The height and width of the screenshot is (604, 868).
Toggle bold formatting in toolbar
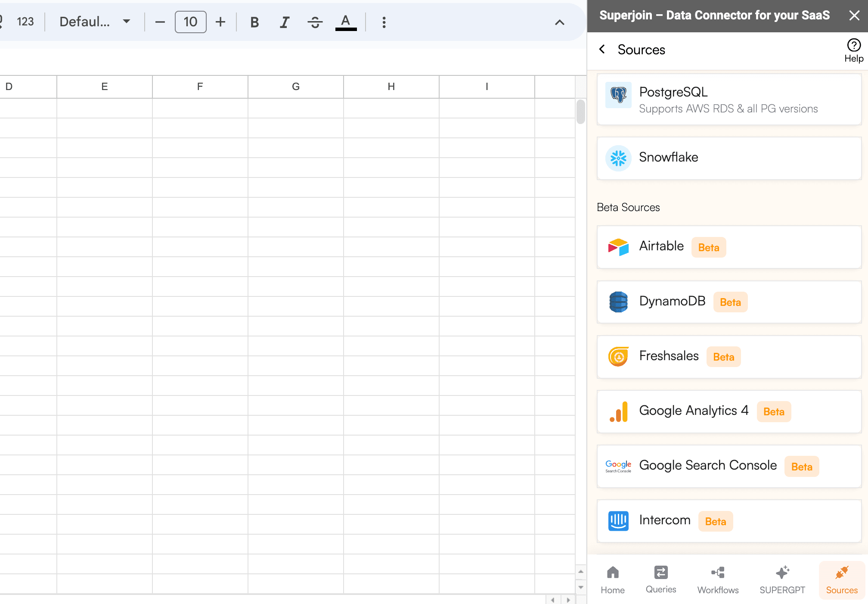click(254, 22)
